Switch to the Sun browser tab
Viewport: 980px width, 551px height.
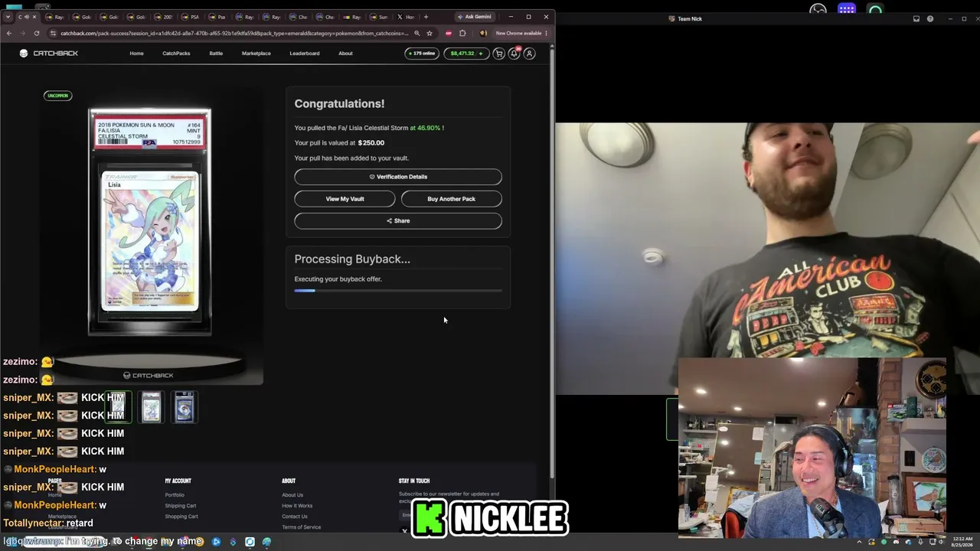(379, 17)
